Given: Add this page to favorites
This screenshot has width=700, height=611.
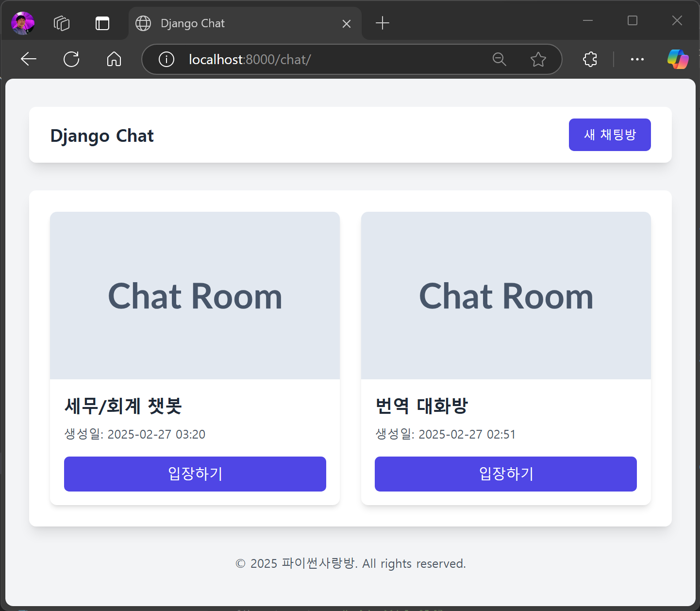Looking at the screenshot, I should 538,59.
